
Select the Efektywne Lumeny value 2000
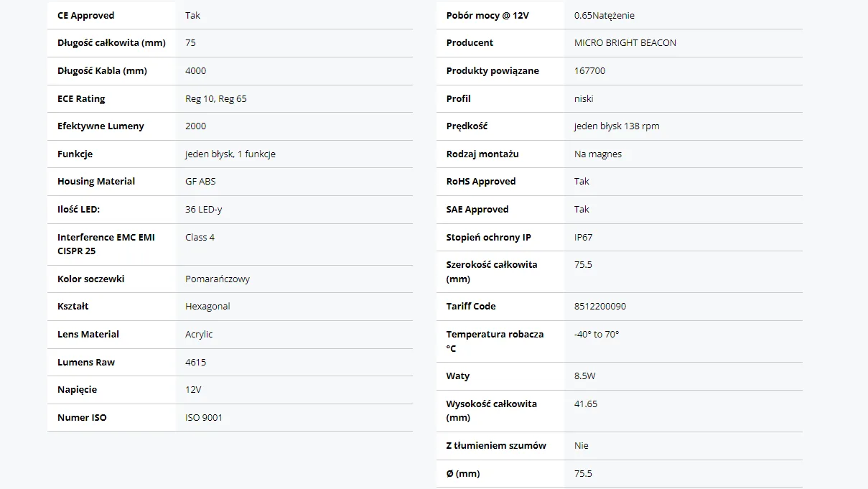coord(195,126)
